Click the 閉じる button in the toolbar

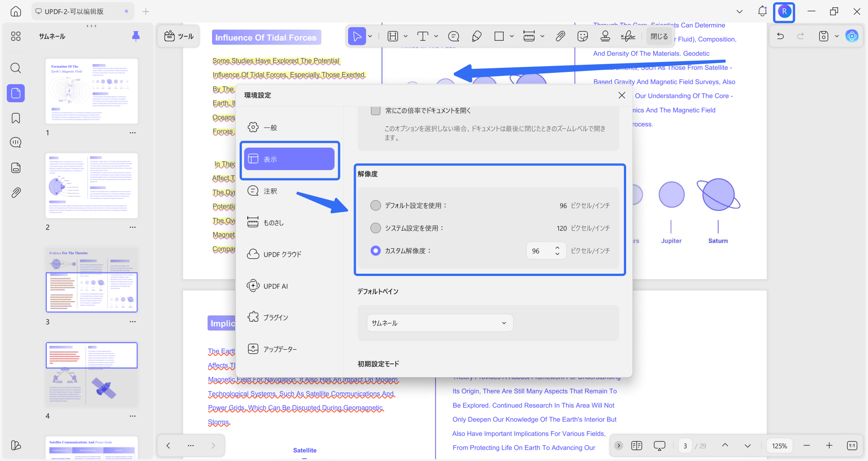click(659, 36)
